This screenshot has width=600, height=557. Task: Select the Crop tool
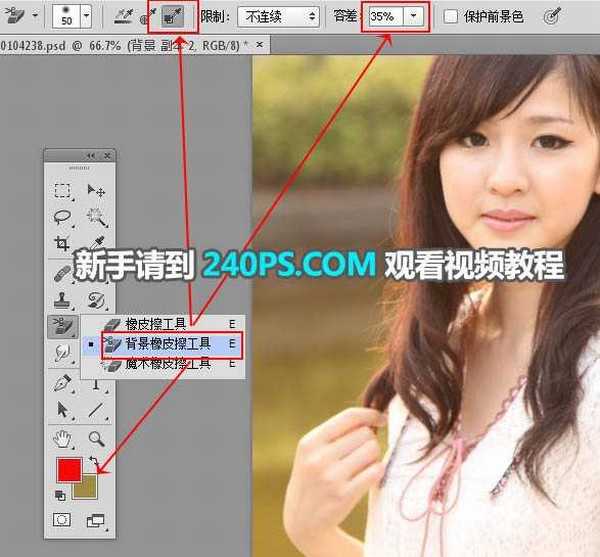click(x=62, y=244)
